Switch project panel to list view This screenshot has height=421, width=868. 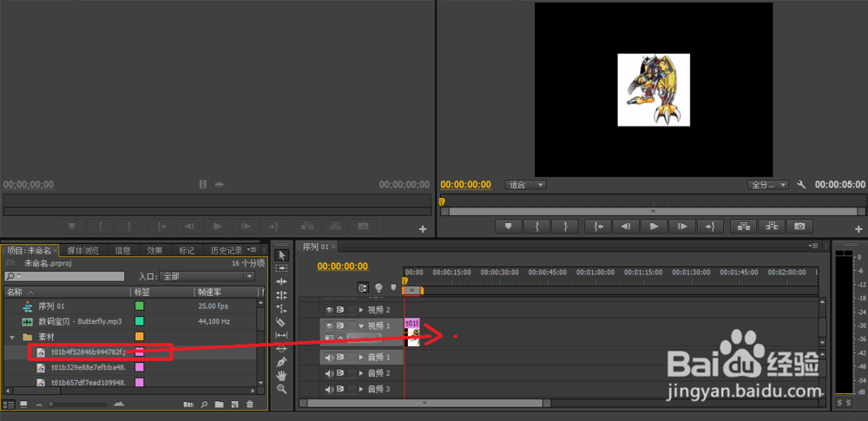pyautogui.click(x=9, y=405)
